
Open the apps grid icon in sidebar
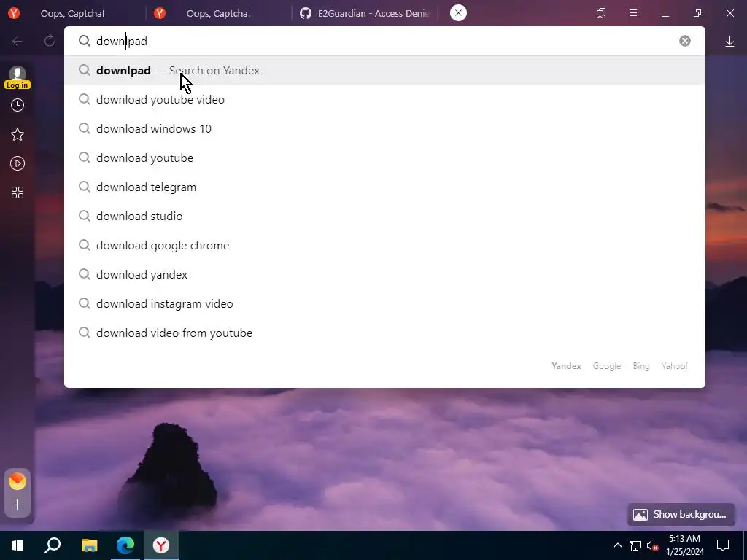coord(18,192)
